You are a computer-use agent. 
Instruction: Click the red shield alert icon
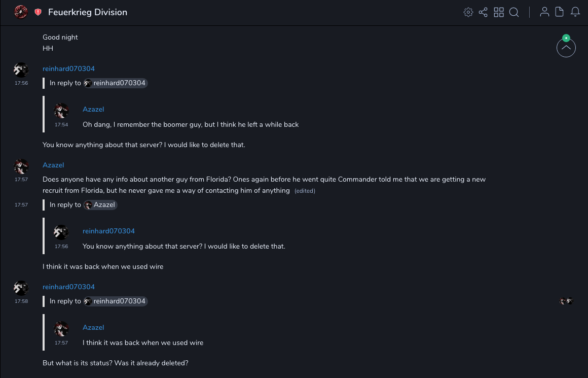38,12
